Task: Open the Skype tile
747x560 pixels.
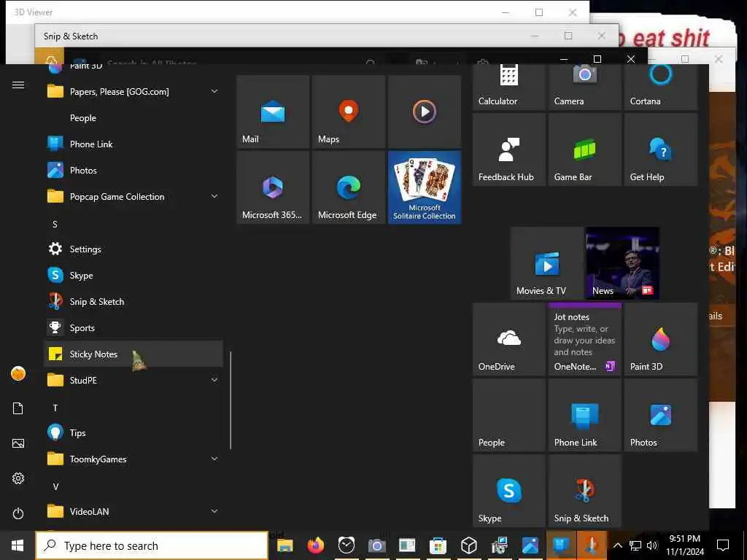Action: coord(508,491)
